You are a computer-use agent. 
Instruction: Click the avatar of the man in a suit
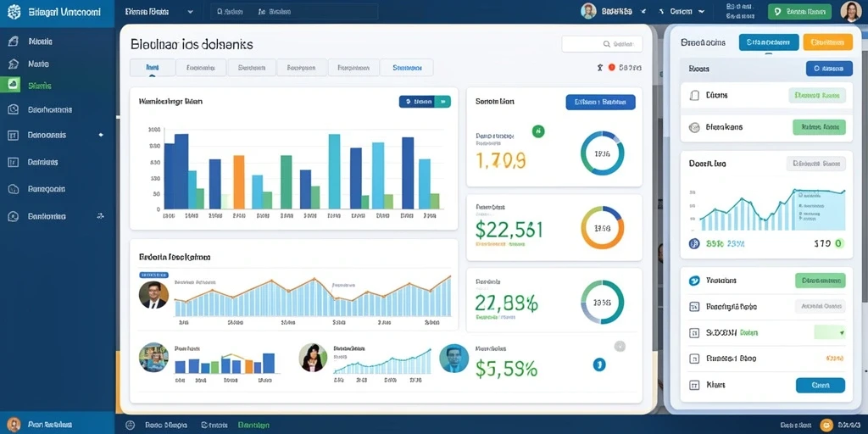tap(153, 295)
